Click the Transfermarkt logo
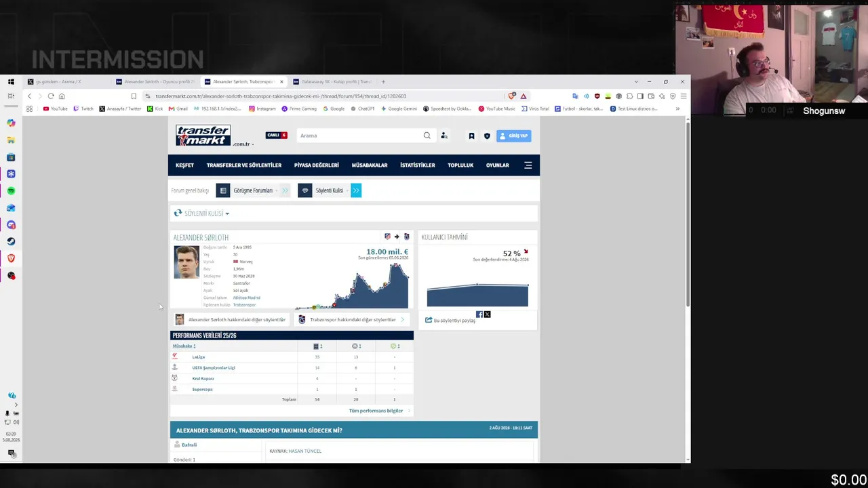This screenshot has width=868, height=488. point(203,136)
